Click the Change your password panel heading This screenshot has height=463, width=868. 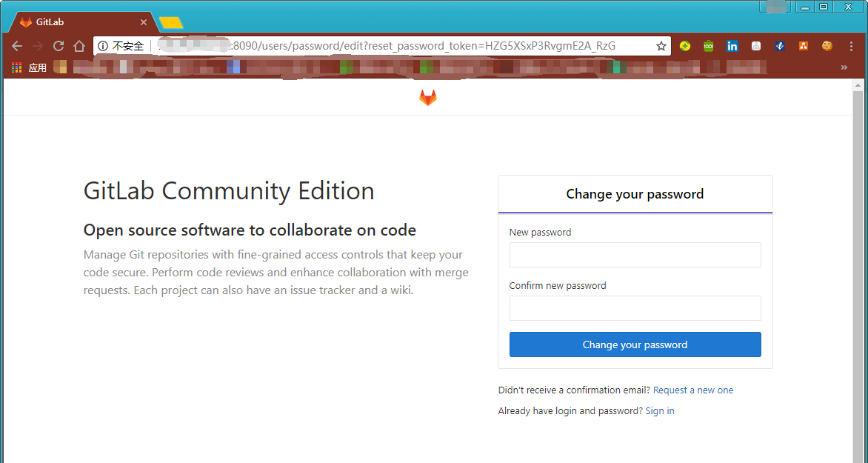[x=635, y=194]
